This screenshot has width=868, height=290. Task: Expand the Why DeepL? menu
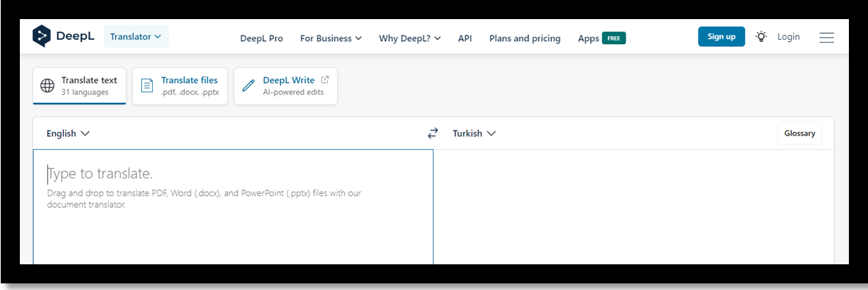pos(410,38)
